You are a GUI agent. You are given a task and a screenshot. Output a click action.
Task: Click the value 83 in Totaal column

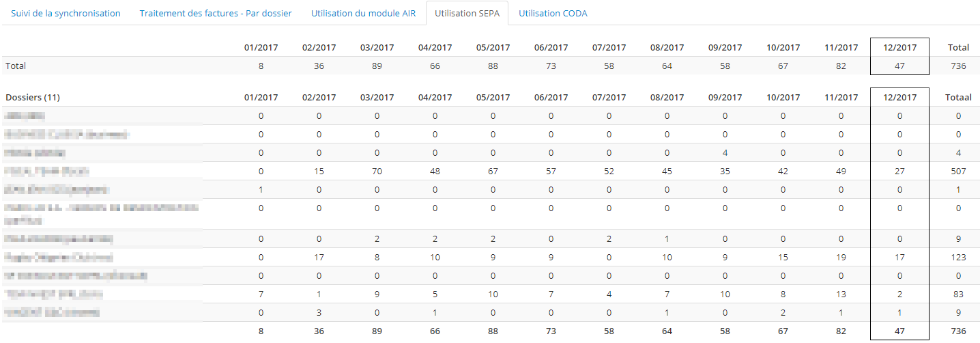pos(958,294)
